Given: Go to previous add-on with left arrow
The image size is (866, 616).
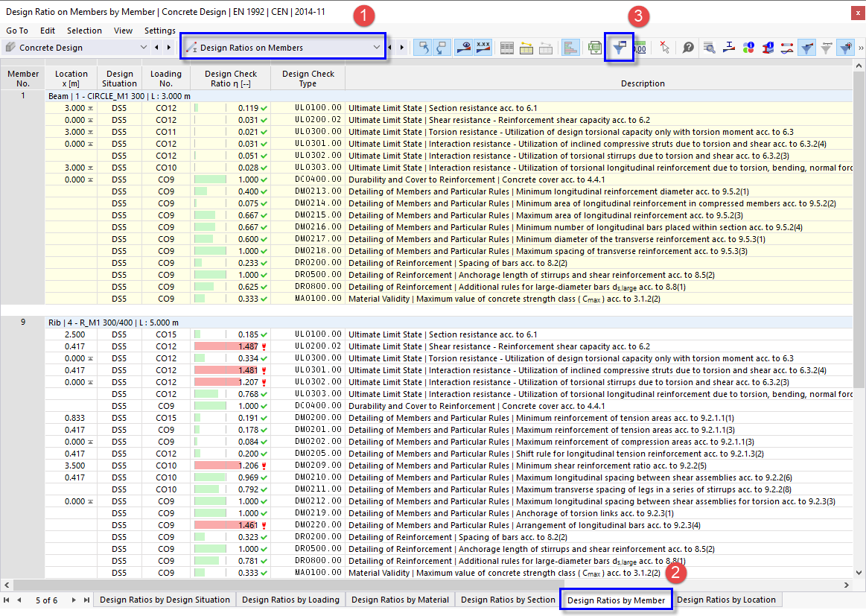Looking at the screenshot, I should coord(157,48).
